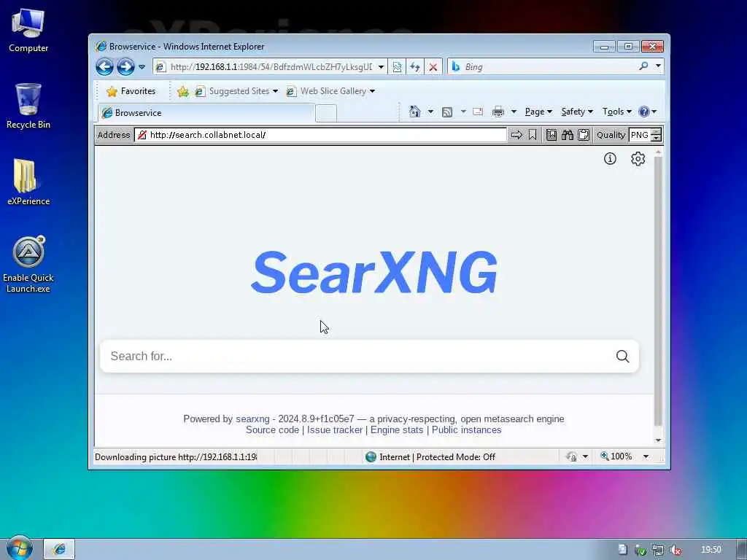This screenshot has width=747, height=560.
Task: Expand the IE address bar URL history dropdown
Action: [x=381, y=67]
